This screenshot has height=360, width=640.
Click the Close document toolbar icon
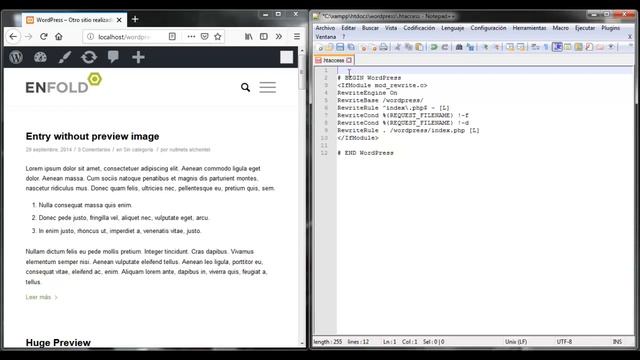[x=363, y=47]
